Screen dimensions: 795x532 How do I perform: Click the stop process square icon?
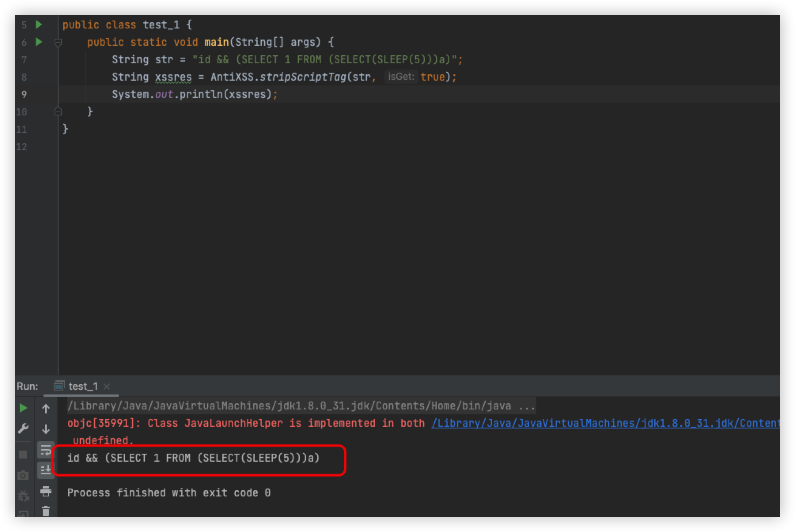23,455
